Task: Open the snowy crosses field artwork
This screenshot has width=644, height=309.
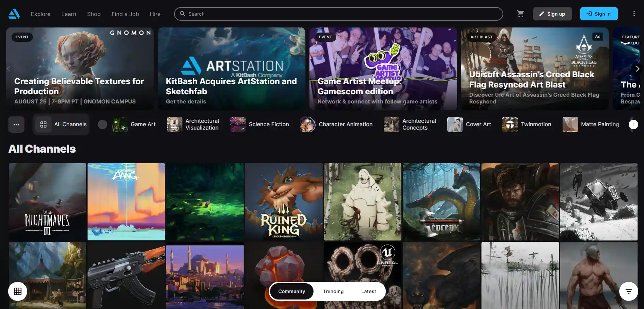Action: point(520,275)
